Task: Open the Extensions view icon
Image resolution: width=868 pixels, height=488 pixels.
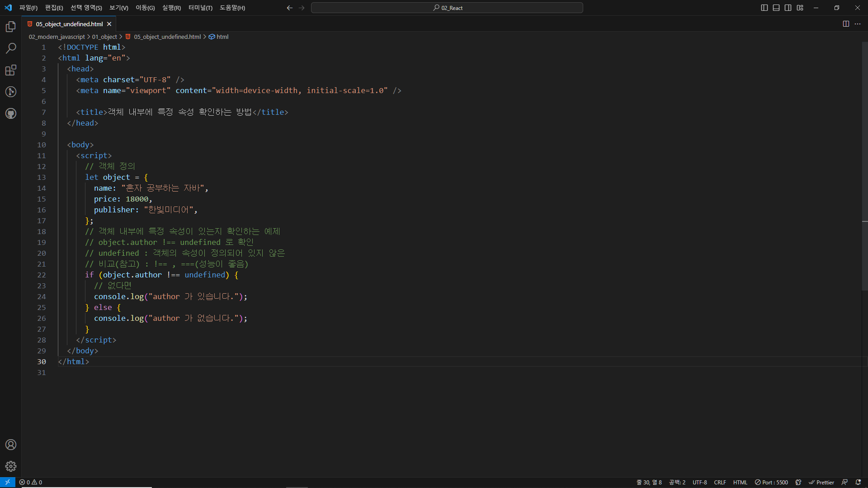Action: 11,70
